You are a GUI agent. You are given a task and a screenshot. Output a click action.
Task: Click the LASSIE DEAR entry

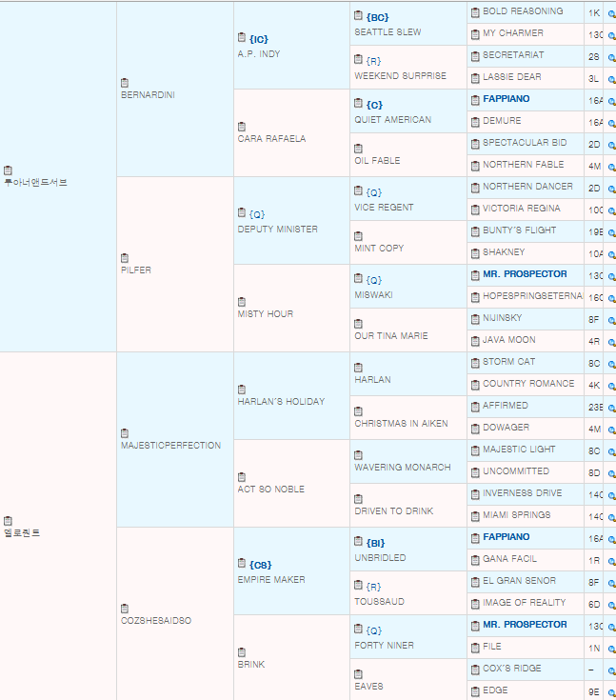coord(512,77)
